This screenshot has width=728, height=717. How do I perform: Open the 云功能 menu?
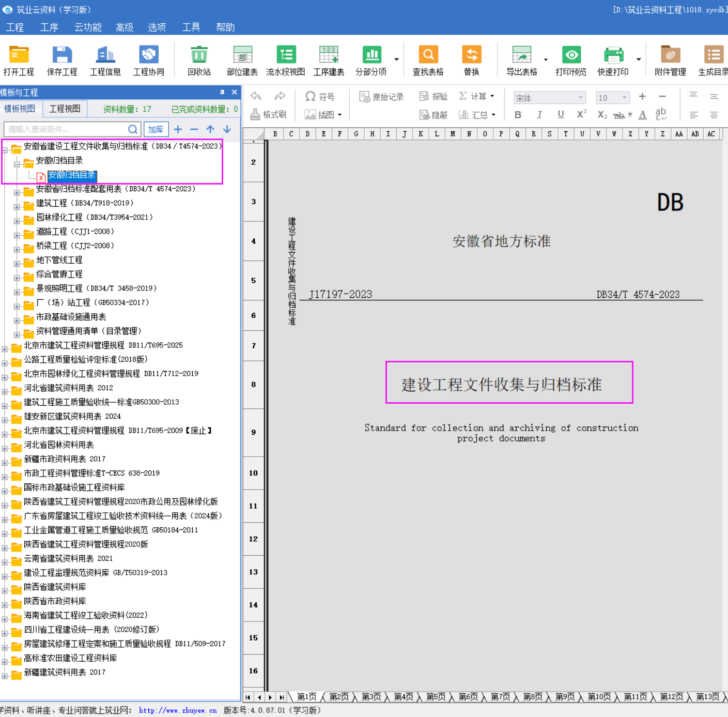88,27
